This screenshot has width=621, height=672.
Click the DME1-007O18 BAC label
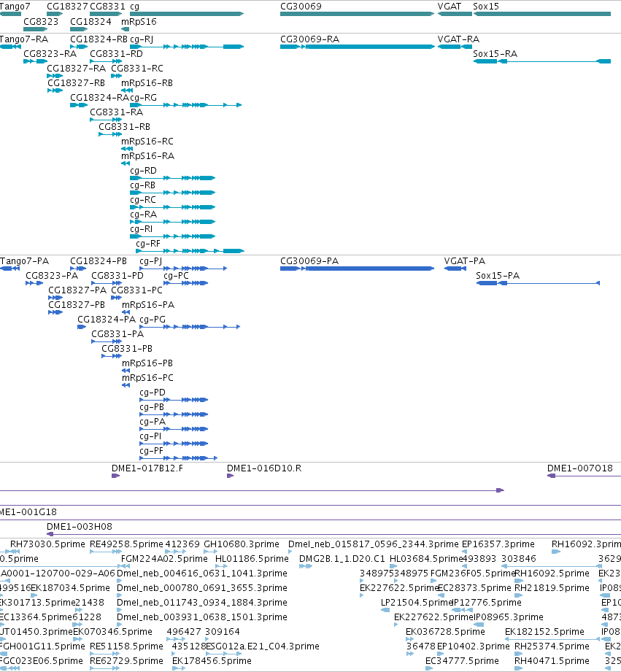[580, 468]
